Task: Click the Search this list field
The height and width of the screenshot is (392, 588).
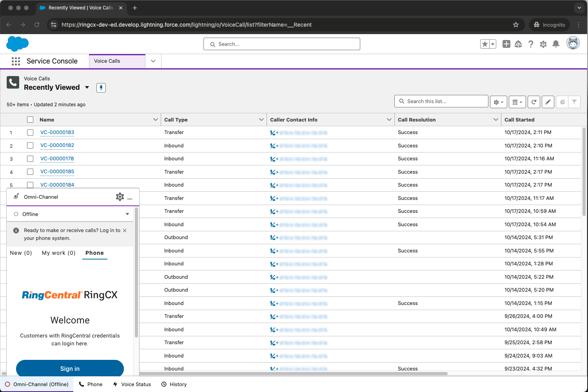Action: [441, 101]
